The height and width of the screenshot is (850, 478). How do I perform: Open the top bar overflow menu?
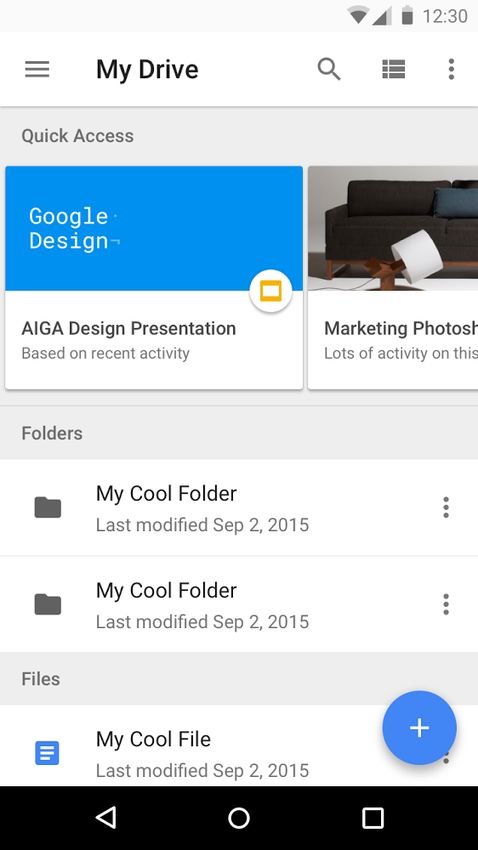click(x=451, y=69)
